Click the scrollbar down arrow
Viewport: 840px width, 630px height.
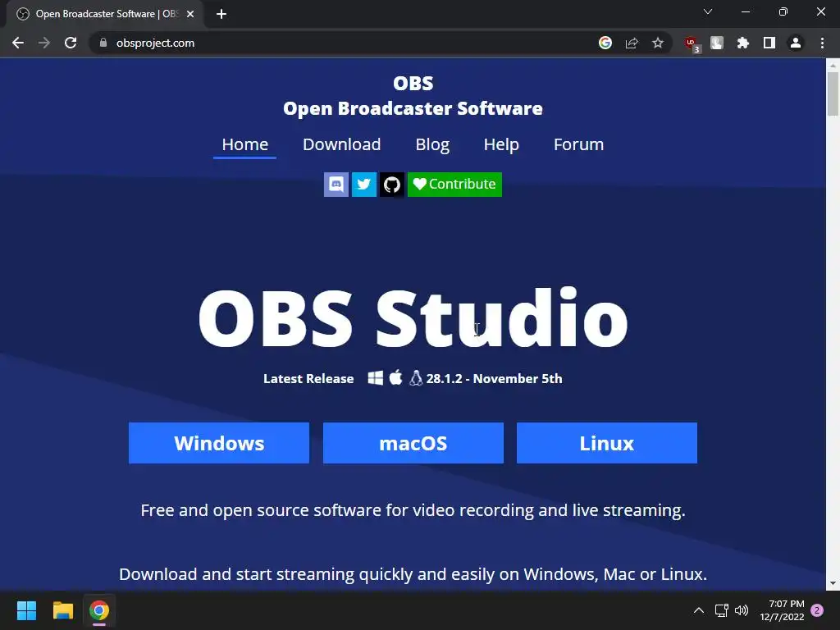coord(833,583)
